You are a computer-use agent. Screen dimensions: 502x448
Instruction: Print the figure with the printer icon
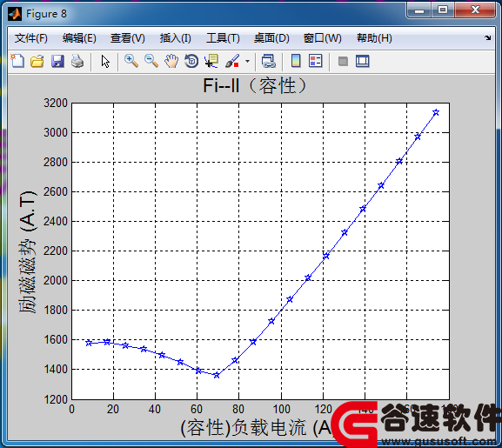click(x=77, y=61)
